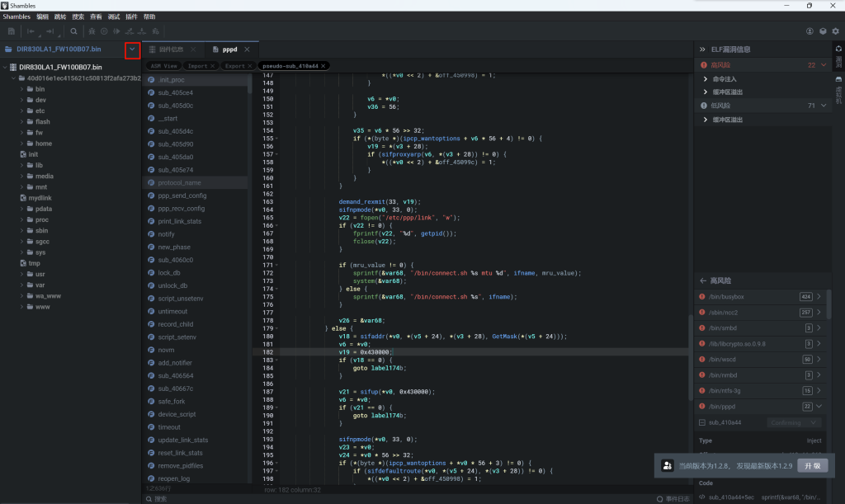The height and width of the screenshot is (504, 845).
Task: Open the 调试 menu
Action: [x=114, y=16]
